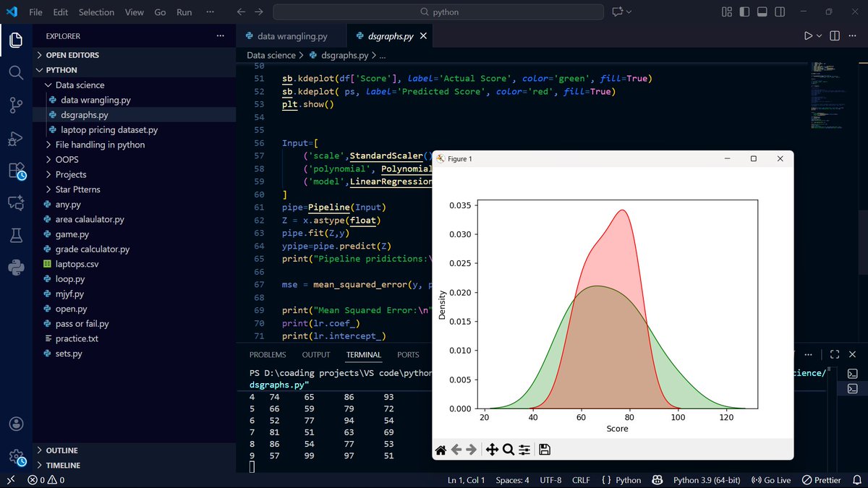Open more Explorer actions ellipsis
This screenshot has width=868, height=488.
tap(221, 35)
